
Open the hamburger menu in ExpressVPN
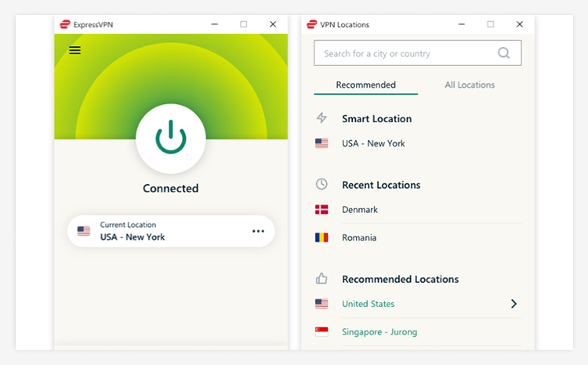(x=74, y=50)
